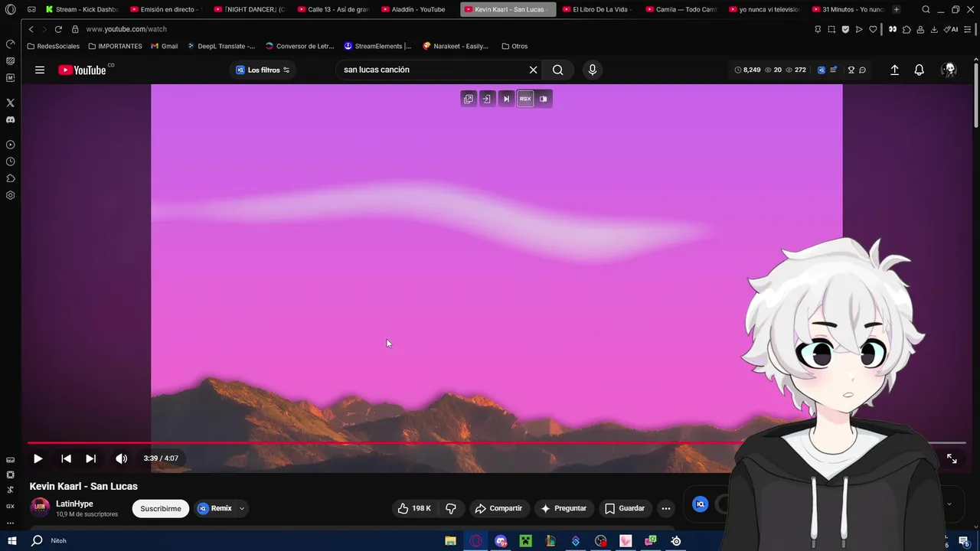980x551 pixels.
Task: Switch to Emisión en directo tab
Action: [x=165, y=9]
